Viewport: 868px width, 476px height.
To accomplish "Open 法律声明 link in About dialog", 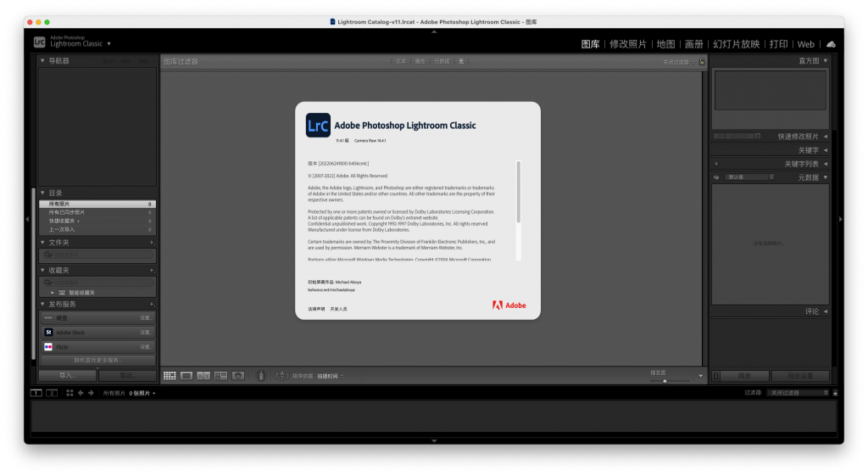I will [317, 309].
